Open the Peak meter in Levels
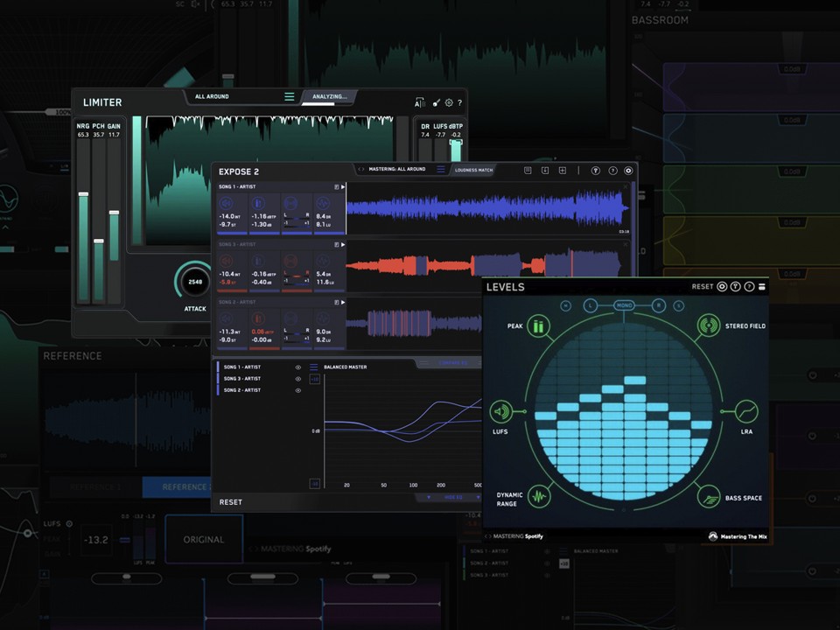Image resolution: width=840 pixels, height=630 pixels. (538, 325)
